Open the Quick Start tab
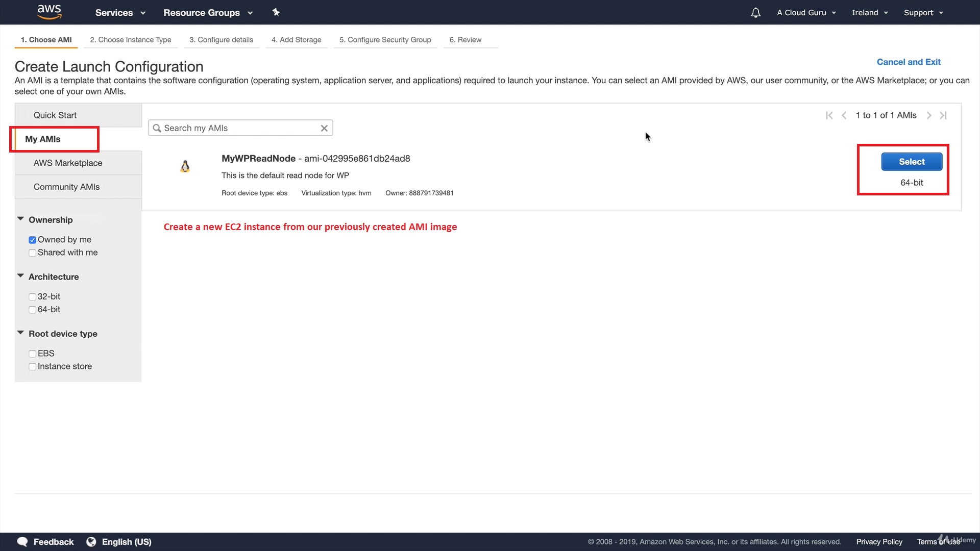Viewport: 980px width, 551px height. (x=55, y=115)
